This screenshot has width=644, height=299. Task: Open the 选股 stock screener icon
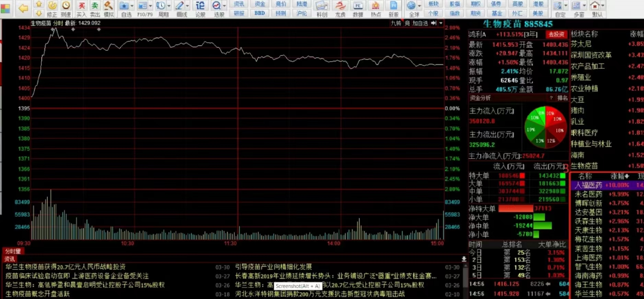pyautogui.click(x=217, y=9)
